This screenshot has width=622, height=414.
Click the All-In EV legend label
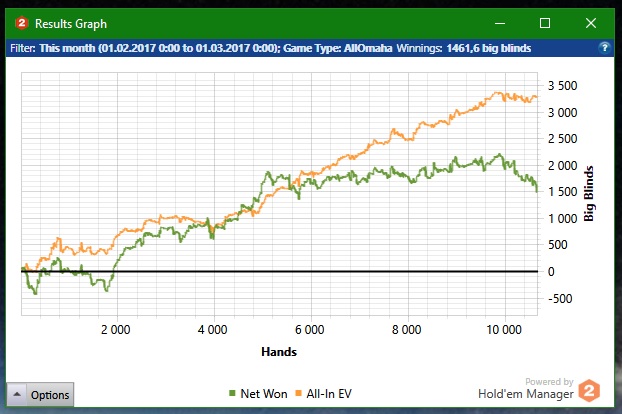(x=329, y=394)
